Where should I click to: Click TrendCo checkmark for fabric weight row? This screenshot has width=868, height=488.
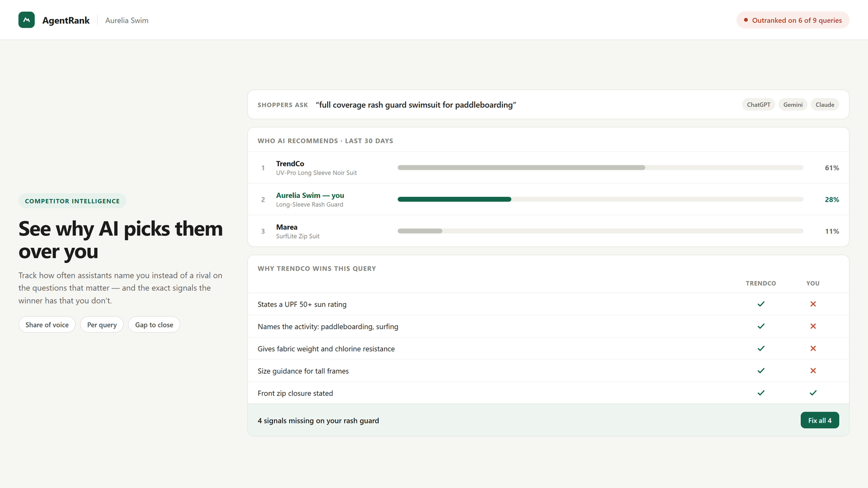pos(761,349)
